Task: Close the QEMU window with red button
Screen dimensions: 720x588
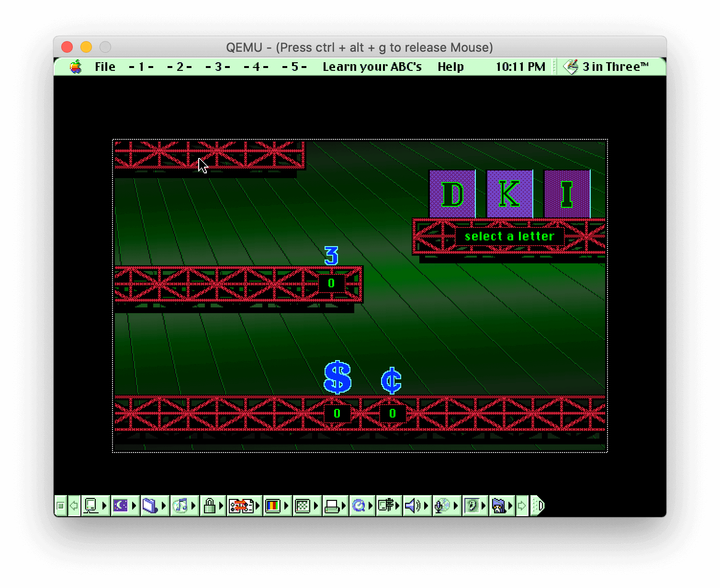Action: tap(67, 47)
